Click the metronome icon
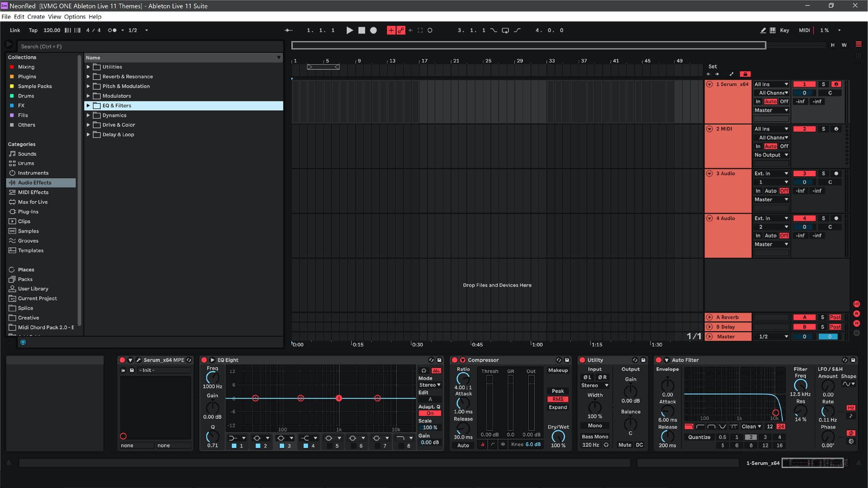The image size is (868, 488). [x=112, y=30]
